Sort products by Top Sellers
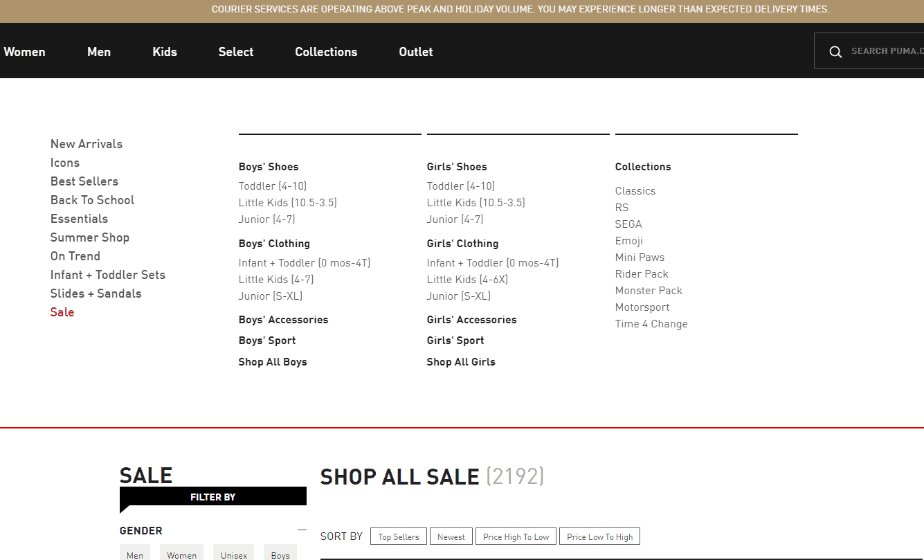The width and height of the screenshot is (924, 560). [399, 536]
